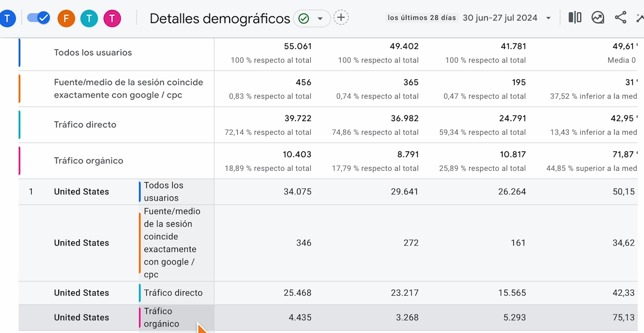
Task: Click the United States value 34.075
Action: pyautogui.click(x=297, y=192)
